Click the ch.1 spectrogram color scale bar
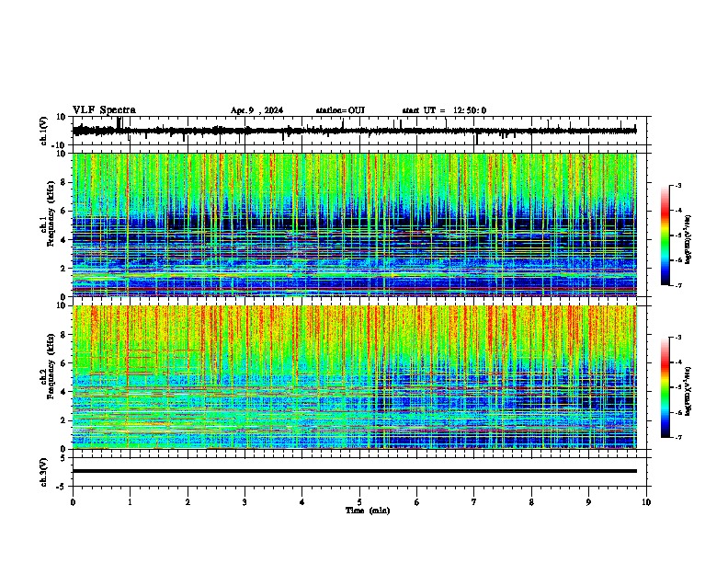The width and height of the screenshot is (728, 563). click(x=665, y=236)
